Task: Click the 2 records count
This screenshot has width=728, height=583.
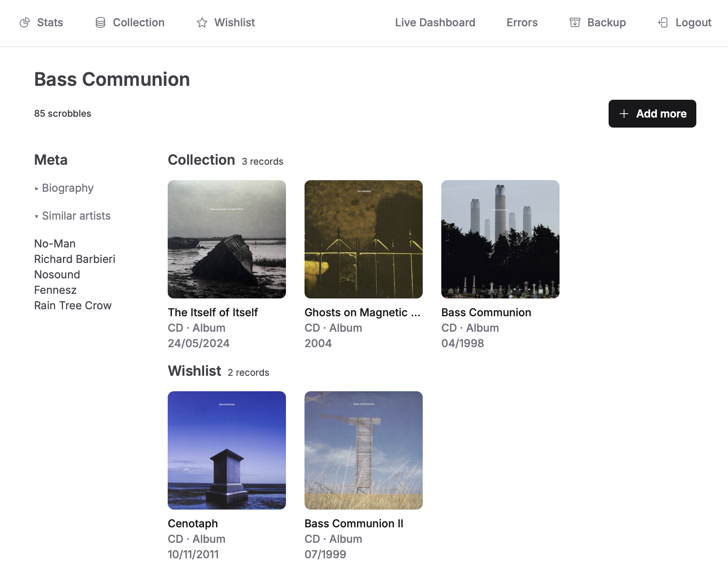Action: [x=248, y=373]
